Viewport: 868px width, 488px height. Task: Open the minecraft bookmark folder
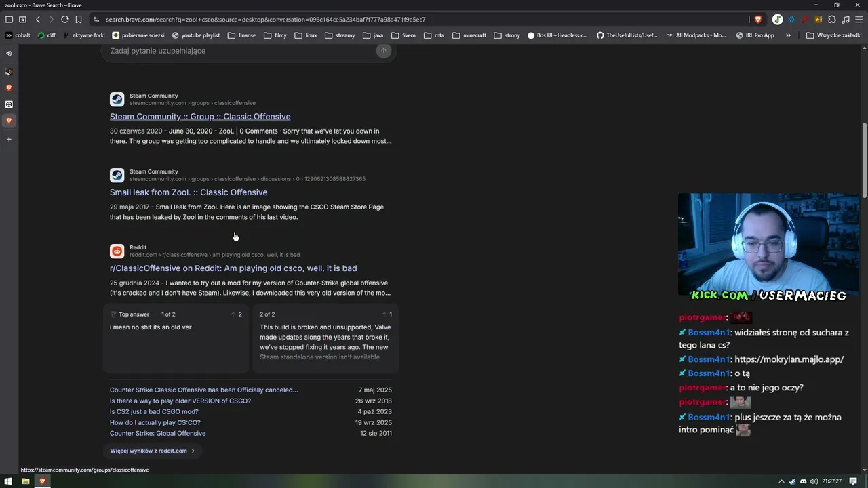coord(469,35)
